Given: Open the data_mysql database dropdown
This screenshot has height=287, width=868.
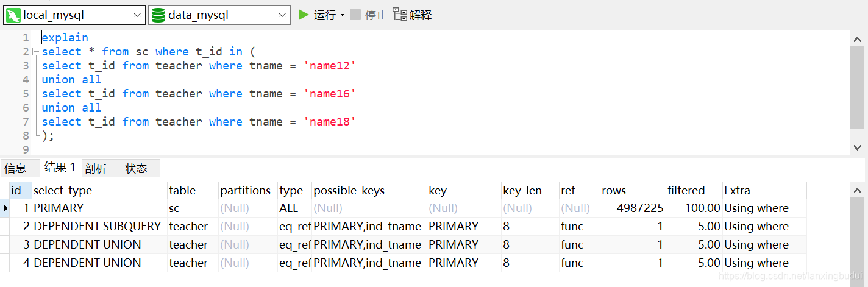Looking at the screenshot, I should [x=219, y=15].
